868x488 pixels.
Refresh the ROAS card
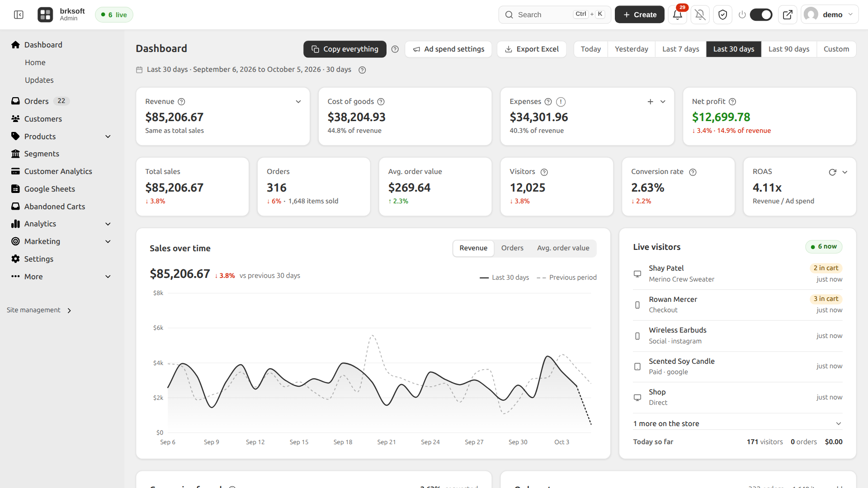click(x=832, y=172)
